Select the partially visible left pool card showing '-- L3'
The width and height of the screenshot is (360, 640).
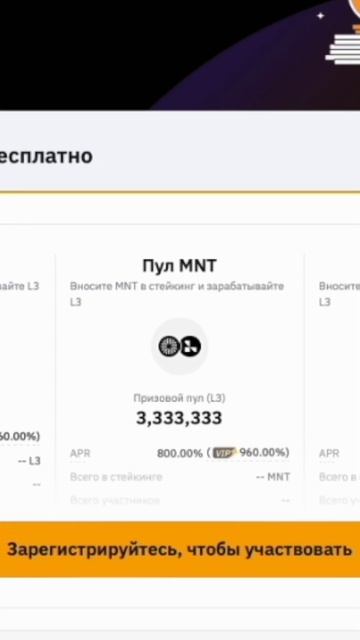pyautogui.click(x=27, y=380)
